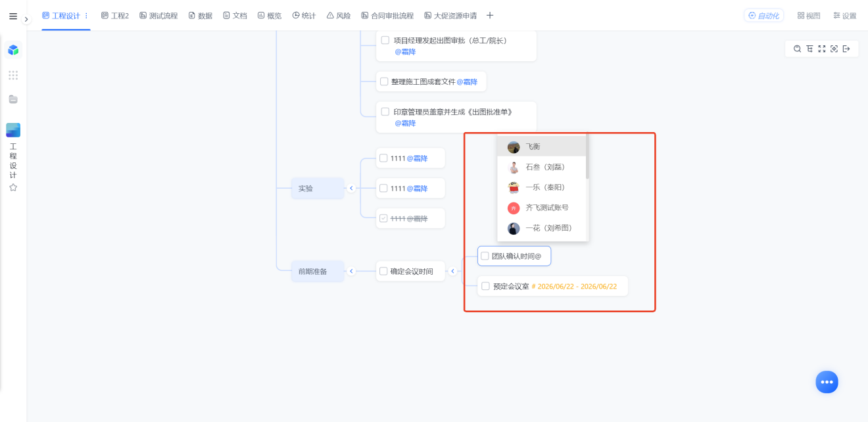Click 飞衡's avatar in the mention list
868x422 pixels.
click(x=514, y=147)
